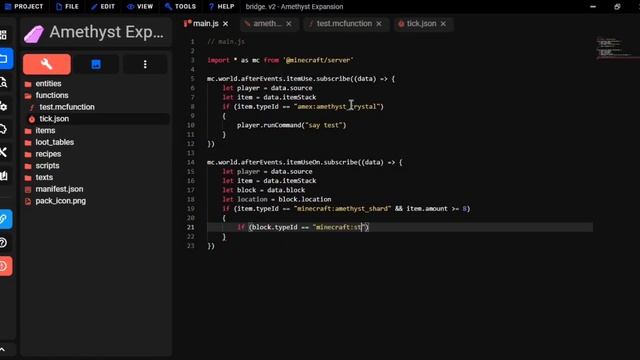This screenshot has height=360, width=640.
Task: Close the tick.json editor tab
Action: click(x=443, y=24)
